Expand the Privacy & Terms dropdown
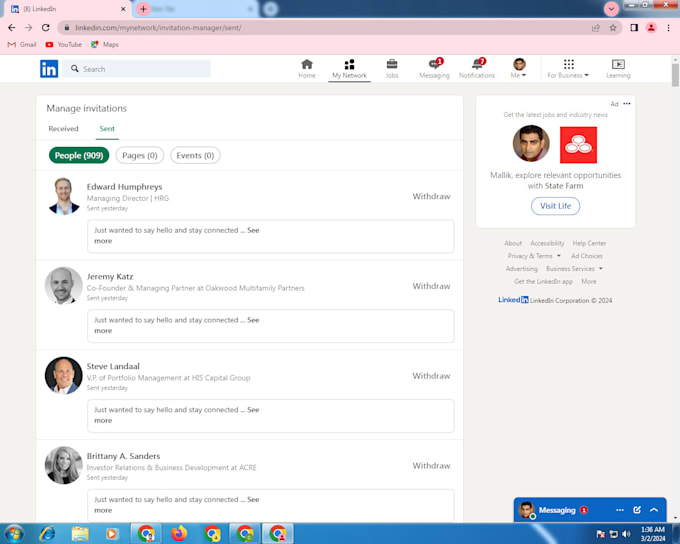The height and width of the screenshot is (544, 680). point(534,256)
